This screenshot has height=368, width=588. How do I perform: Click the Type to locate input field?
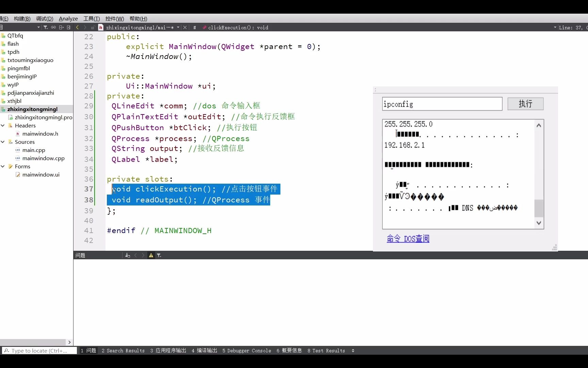[x=39, y=350]
